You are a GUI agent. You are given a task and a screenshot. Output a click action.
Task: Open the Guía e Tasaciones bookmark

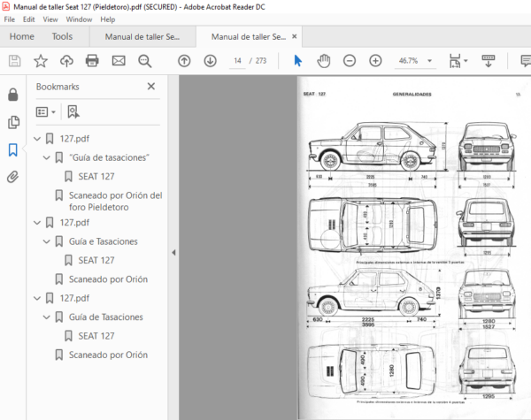coord(104,241)
